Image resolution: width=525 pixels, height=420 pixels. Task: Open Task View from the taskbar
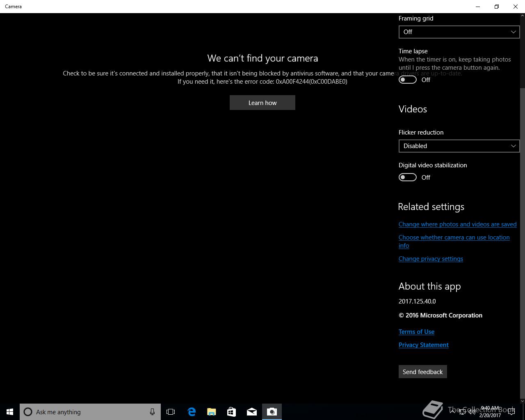(171, 412)
